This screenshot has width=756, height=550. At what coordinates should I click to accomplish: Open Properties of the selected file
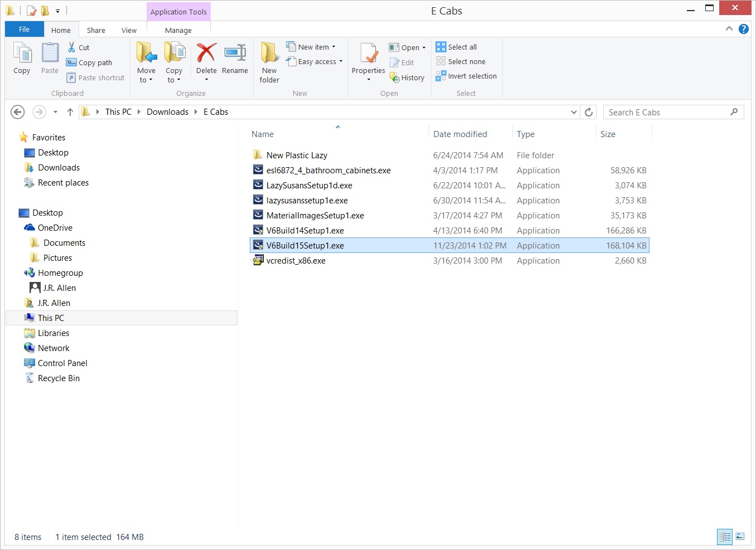[368, 56]
